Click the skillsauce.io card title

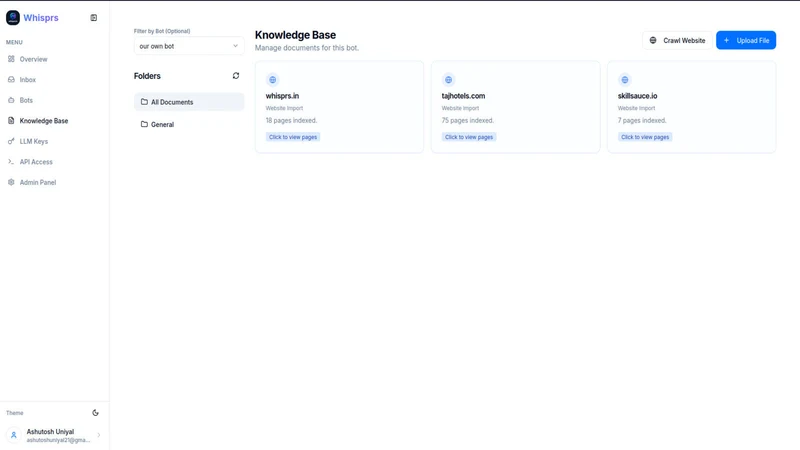(x=637, y=96)
